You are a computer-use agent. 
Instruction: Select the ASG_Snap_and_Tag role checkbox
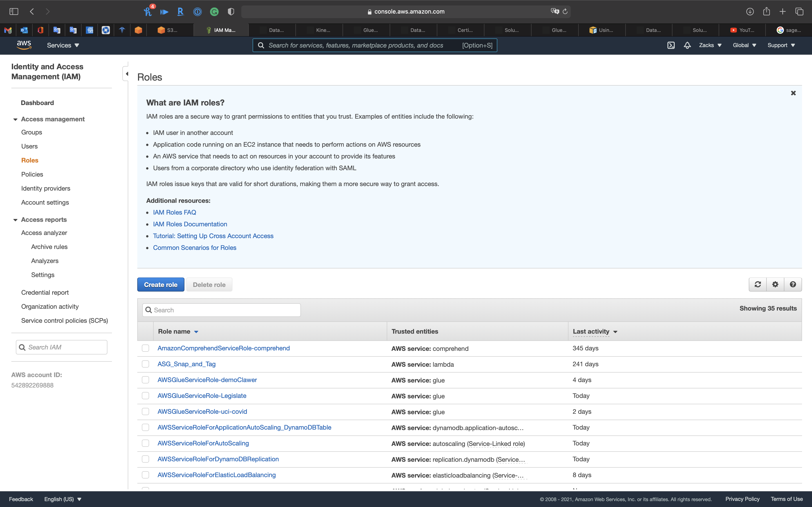pyautogui.click(x=145, y=364)
